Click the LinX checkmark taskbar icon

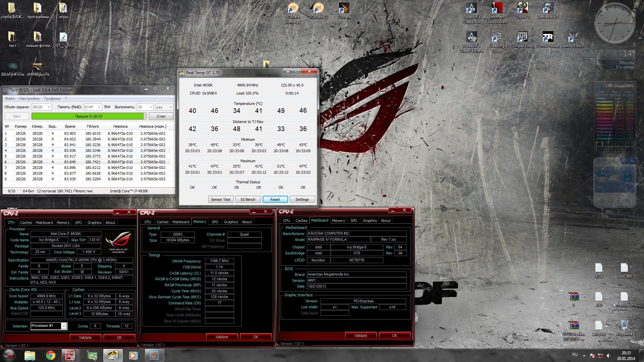[x=154, y=355]
